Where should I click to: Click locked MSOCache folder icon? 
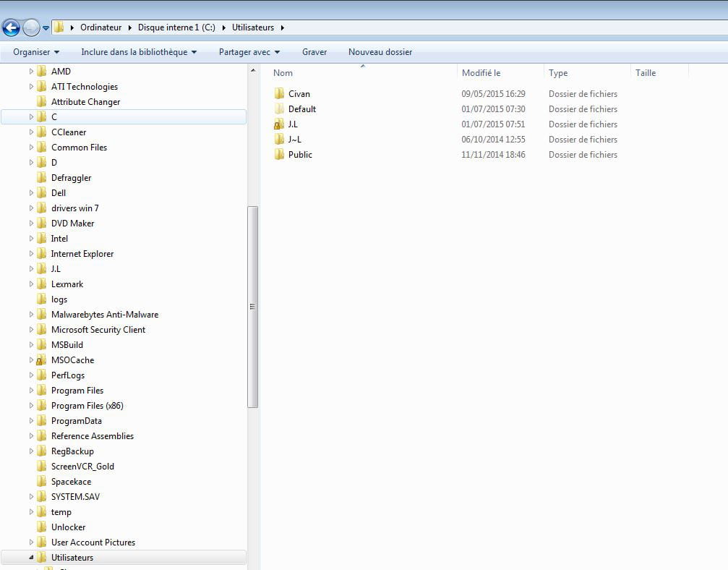click(41, 360)
